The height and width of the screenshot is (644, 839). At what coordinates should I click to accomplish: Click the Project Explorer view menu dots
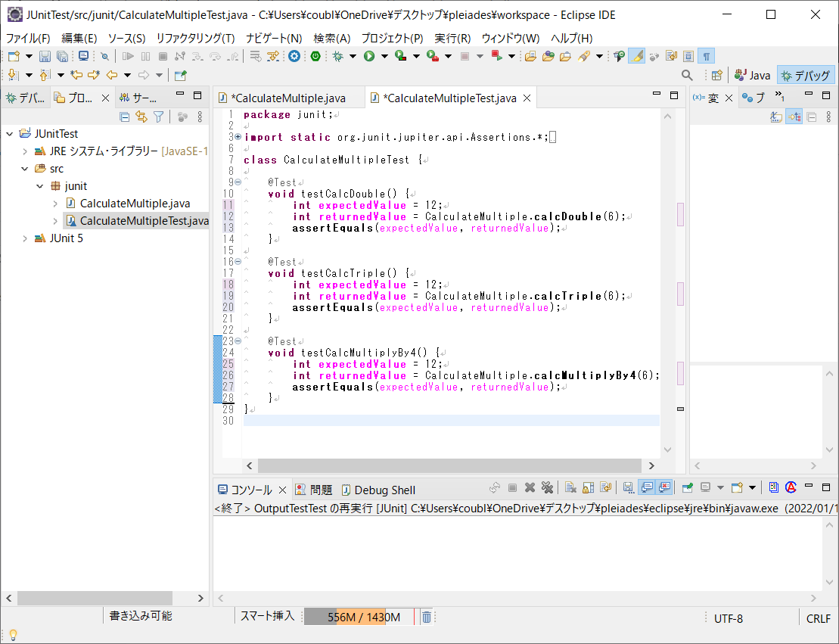point(200,117)
